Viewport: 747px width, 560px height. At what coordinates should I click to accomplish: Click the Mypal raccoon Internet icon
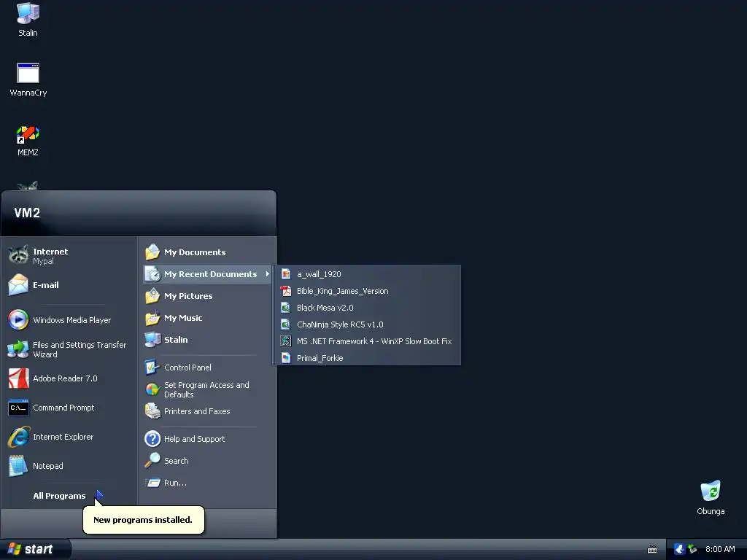(x=18, y=255)
